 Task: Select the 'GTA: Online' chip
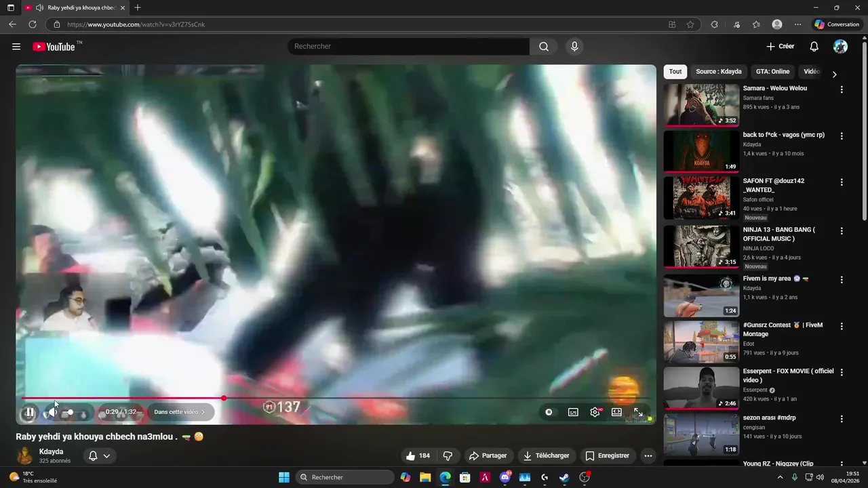tap(772, 72)
